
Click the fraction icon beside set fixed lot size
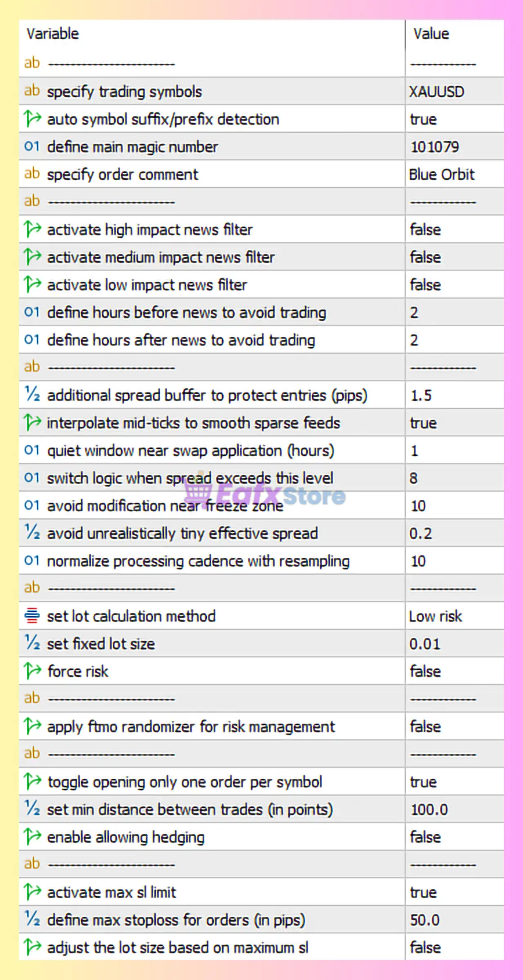(x=32, y=643)
